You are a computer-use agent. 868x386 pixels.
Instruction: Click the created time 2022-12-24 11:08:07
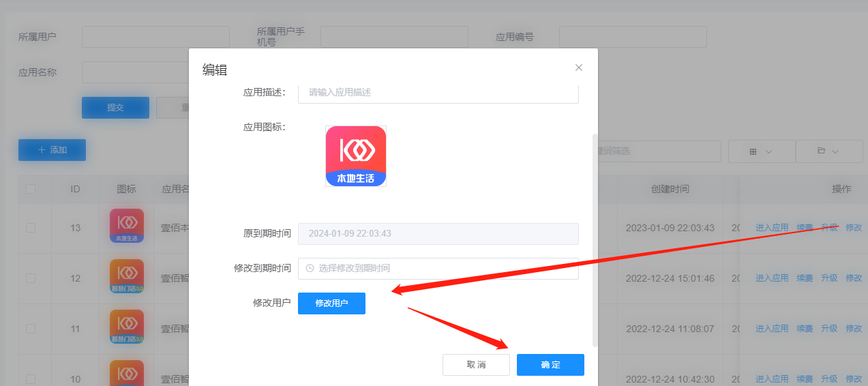coord(670,329)
